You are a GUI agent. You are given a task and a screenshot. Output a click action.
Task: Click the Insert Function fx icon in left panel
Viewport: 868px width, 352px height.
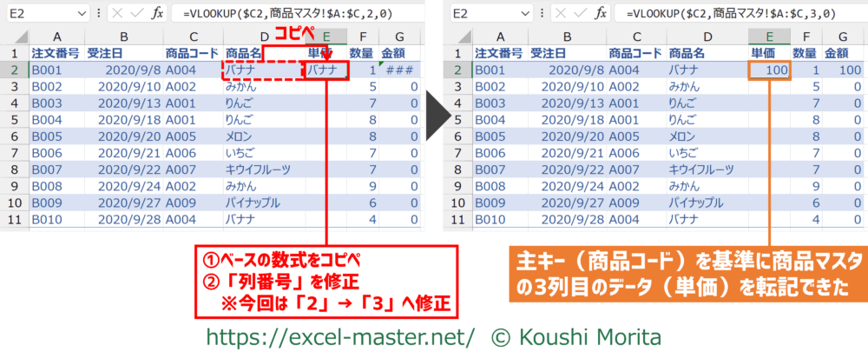158,14
